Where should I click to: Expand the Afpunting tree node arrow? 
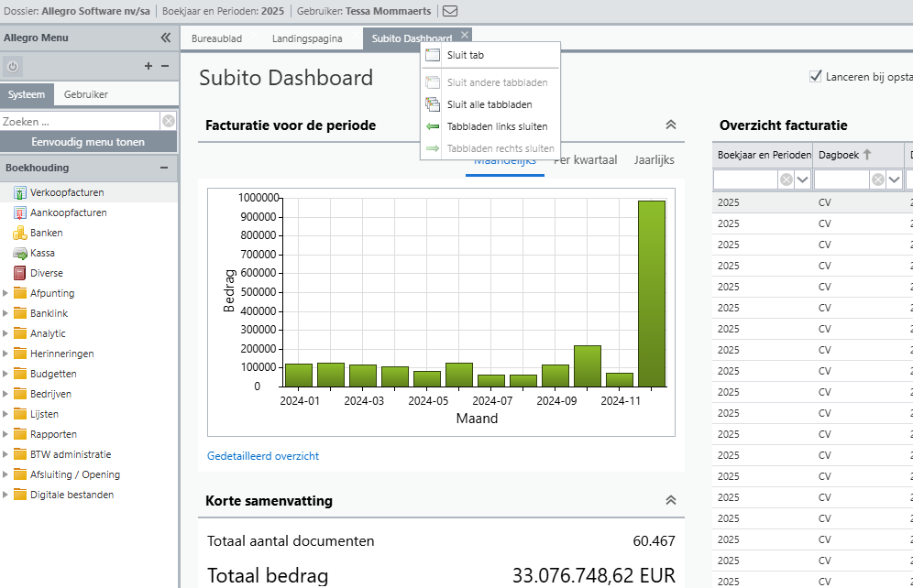click(x=5, y=293)
